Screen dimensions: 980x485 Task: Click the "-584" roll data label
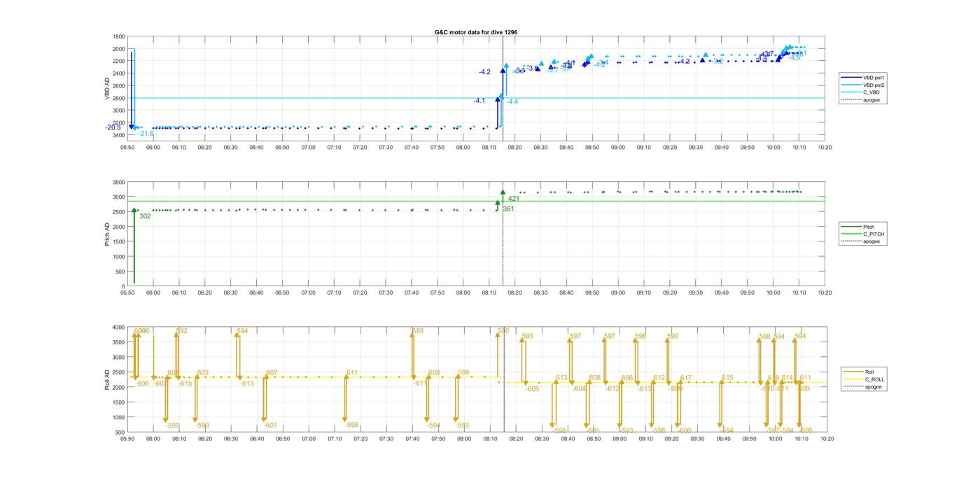(x=787, y=430)
